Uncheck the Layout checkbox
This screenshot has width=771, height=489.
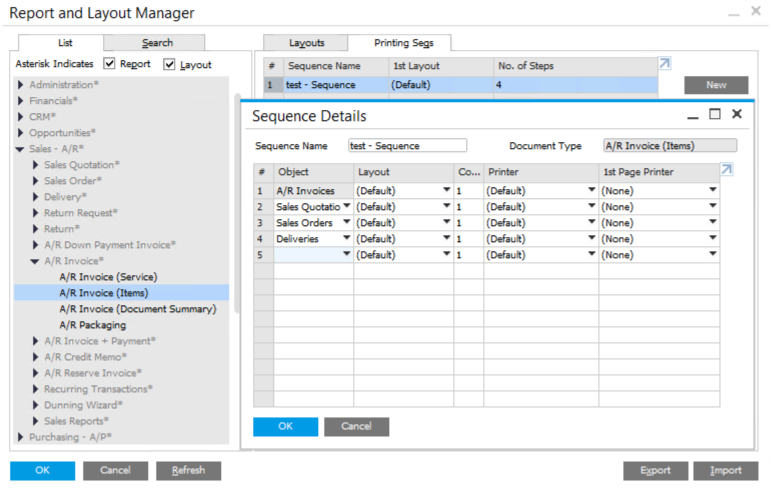click(170, 64)
